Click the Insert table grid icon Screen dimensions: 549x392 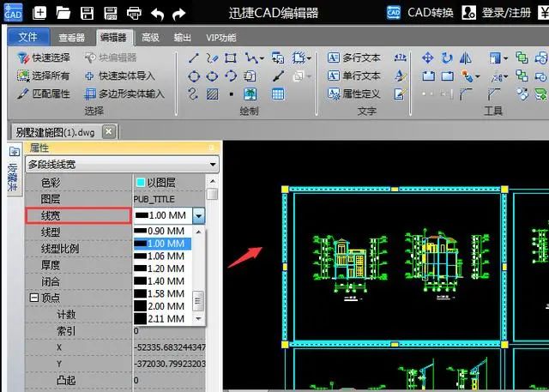278,94
